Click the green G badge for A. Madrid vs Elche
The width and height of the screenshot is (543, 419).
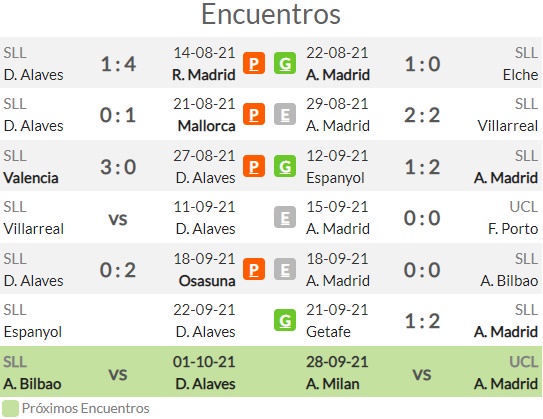(285, 63)
